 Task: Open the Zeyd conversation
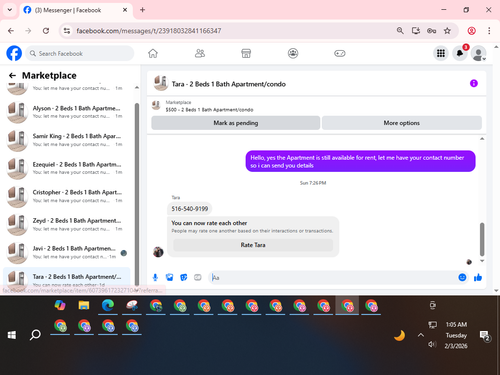pos(66,225)
